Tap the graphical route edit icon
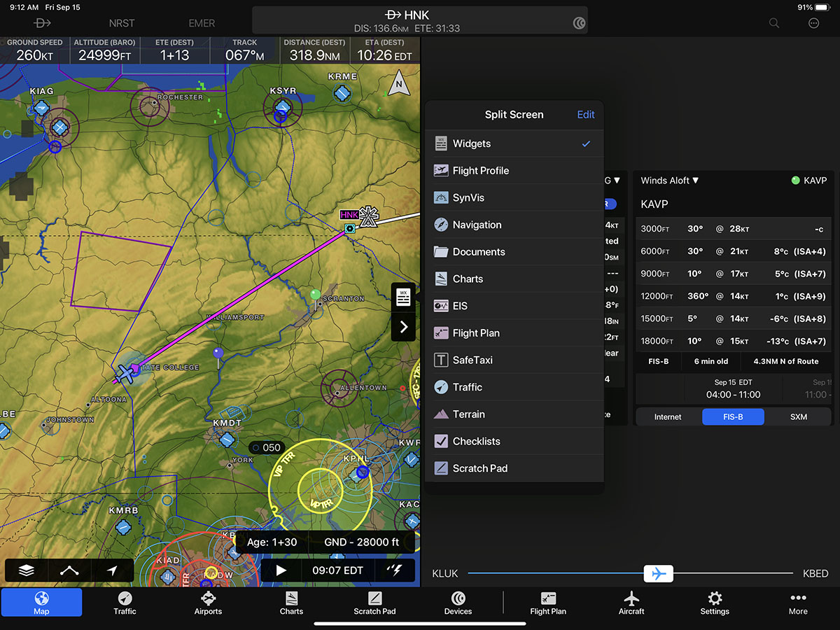 (69, 570)
